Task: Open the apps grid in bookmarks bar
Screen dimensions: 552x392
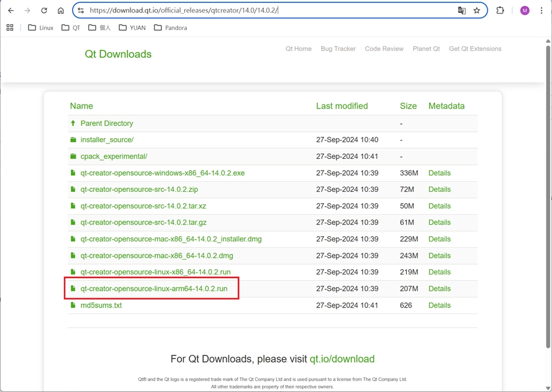Action: coord(10,28)
